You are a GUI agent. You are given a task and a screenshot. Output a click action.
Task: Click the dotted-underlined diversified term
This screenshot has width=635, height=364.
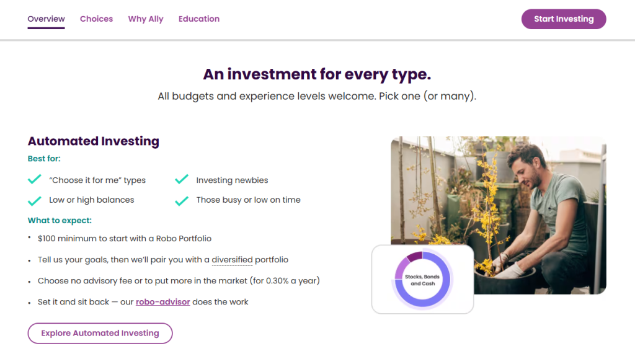[x=232, y=260]
